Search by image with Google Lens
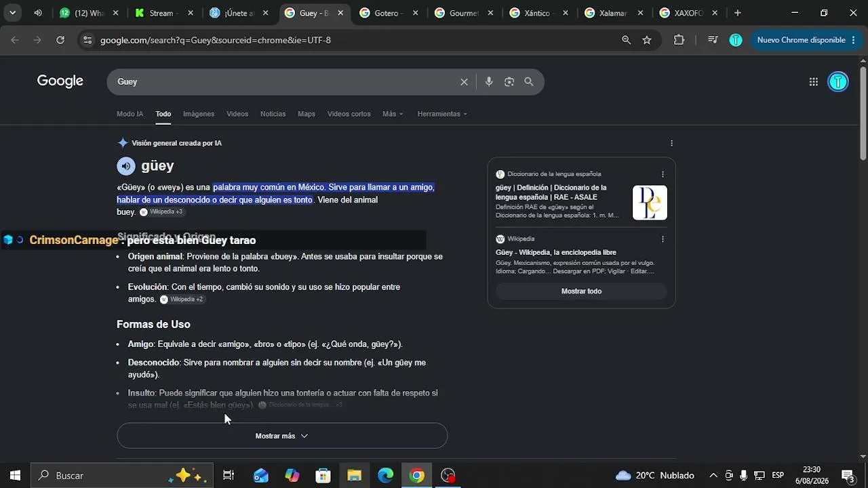This screenshot has height=488, width=868. pos(509,82)
